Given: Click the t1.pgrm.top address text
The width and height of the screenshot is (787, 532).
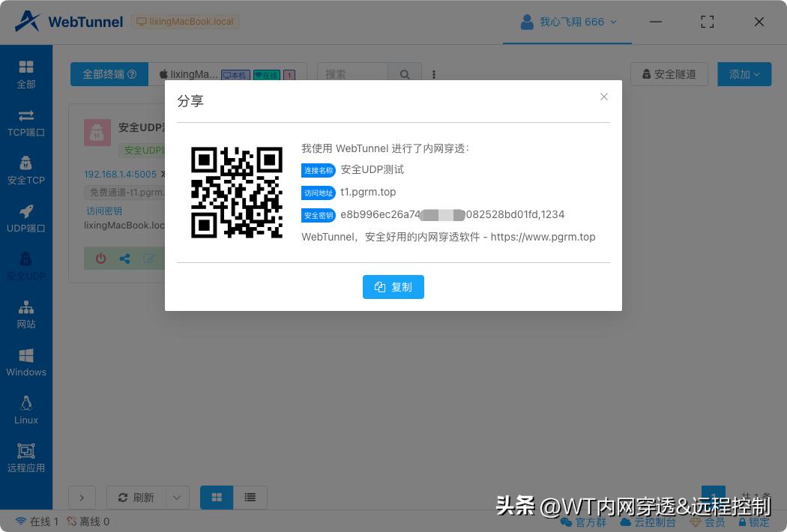Looking at the screenshot, I should coord(368,193).
